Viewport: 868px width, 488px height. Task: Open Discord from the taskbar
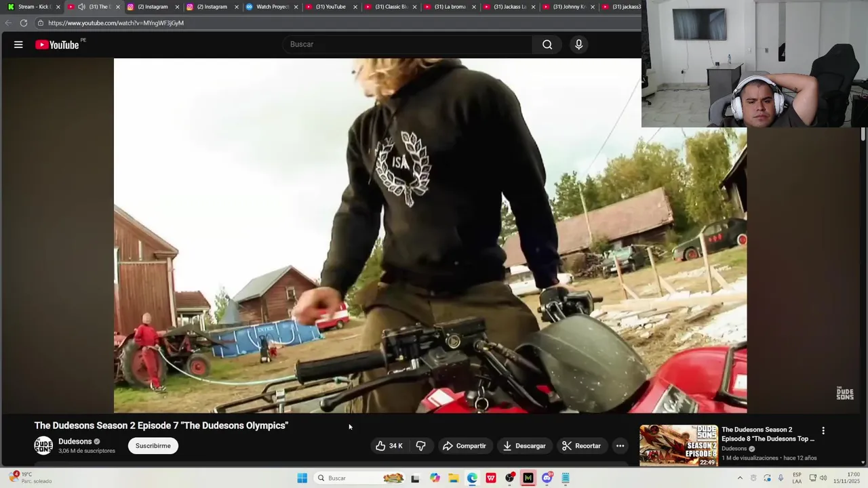[547, 478]
